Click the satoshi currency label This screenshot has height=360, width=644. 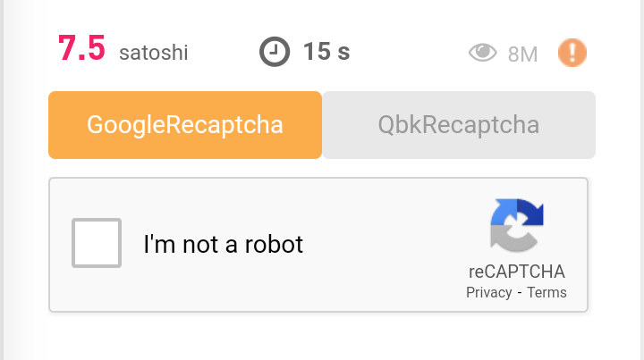(x=154, y=54)
